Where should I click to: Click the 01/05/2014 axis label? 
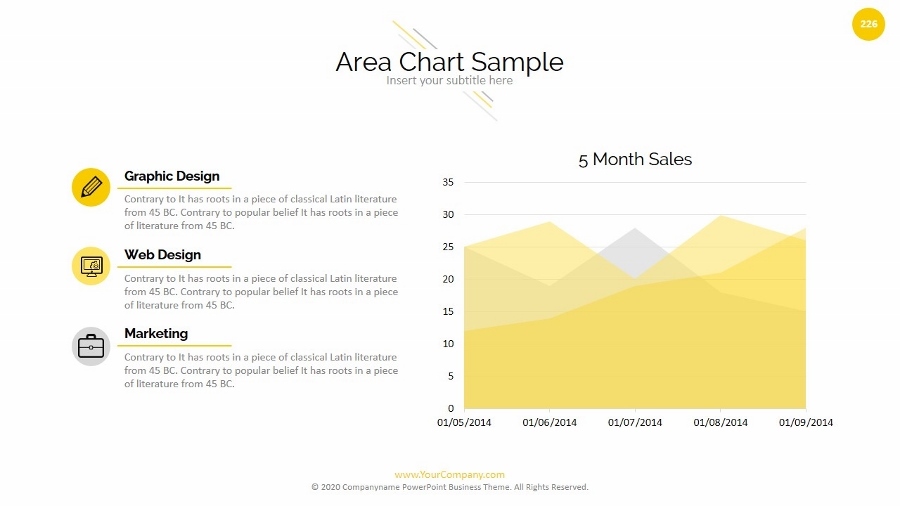pos(464,422)
